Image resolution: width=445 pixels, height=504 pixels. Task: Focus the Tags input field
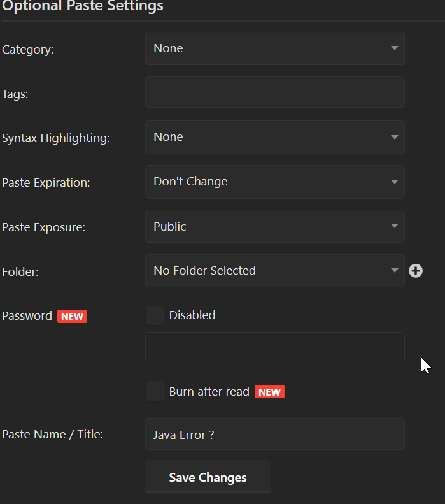point(274,92)
